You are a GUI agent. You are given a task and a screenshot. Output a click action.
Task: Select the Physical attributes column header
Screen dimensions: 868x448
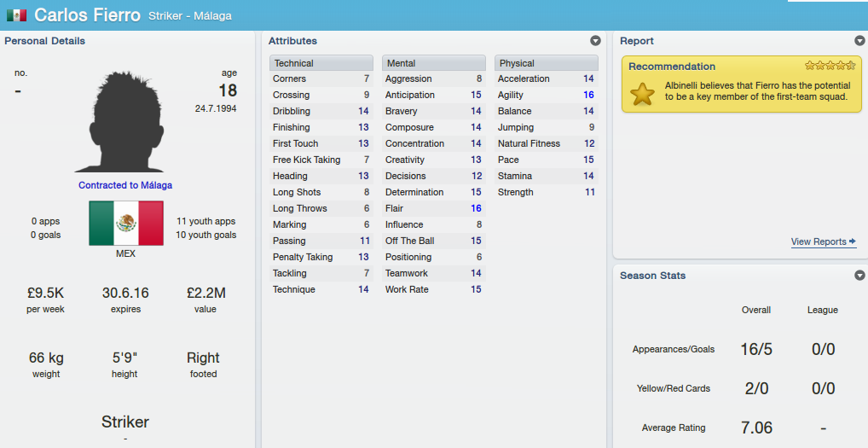(547, 63)
